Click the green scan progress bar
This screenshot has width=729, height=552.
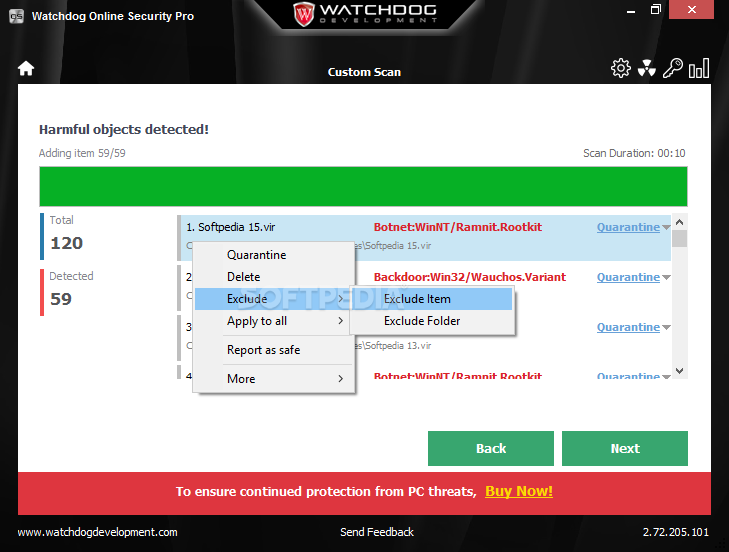[x=363, y=186]
